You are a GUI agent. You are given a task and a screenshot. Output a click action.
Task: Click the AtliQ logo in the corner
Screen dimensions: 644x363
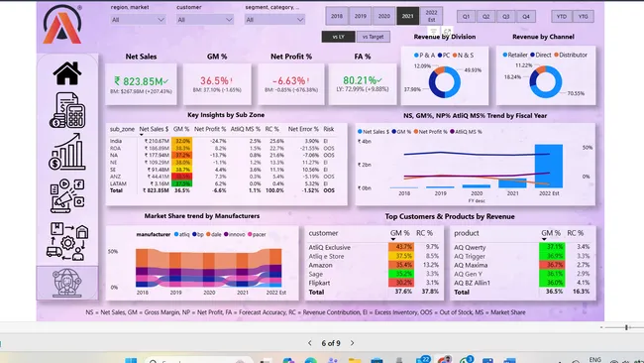[62, 24]
